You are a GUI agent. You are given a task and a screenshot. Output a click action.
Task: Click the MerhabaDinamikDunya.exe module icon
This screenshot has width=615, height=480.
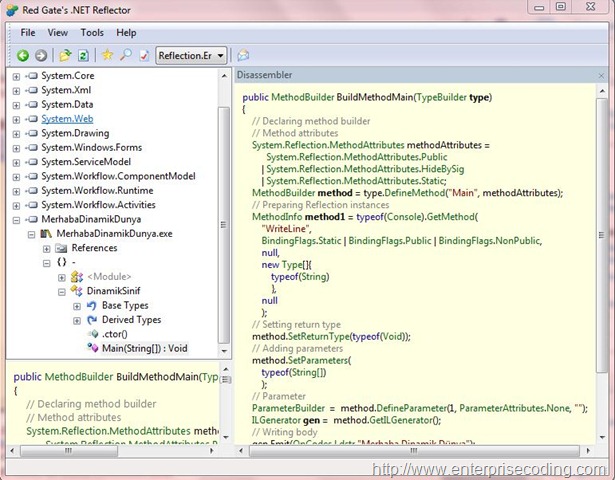click(46, 234)
